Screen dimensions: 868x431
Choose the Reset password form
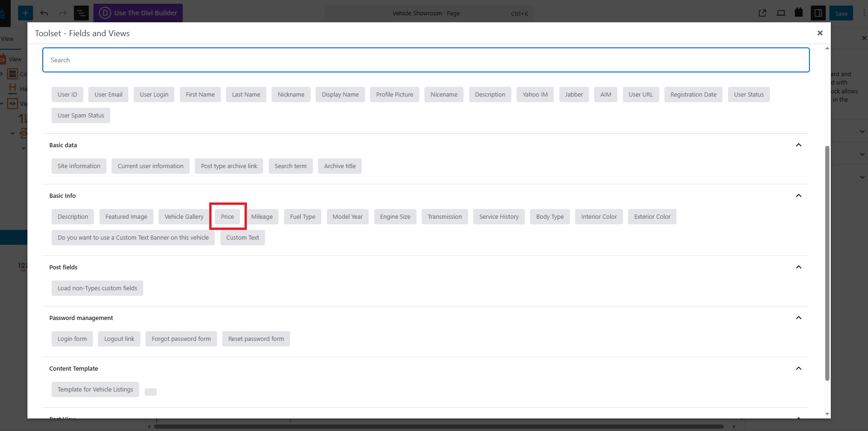[256, 339]
